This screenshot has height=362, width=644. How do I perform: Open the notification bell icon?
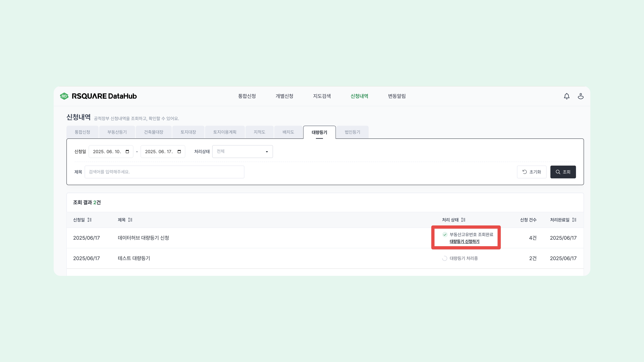point(567,96)
